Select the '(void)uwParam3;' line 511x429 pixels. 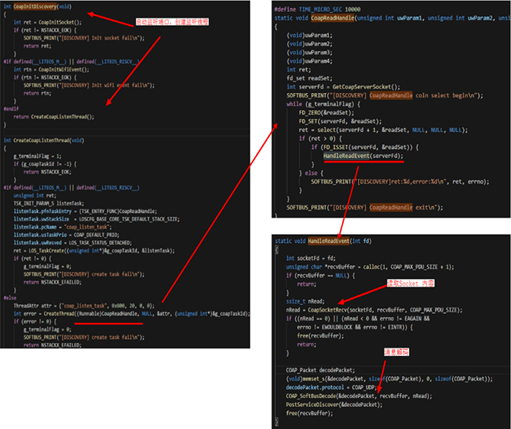pos(309,53)
